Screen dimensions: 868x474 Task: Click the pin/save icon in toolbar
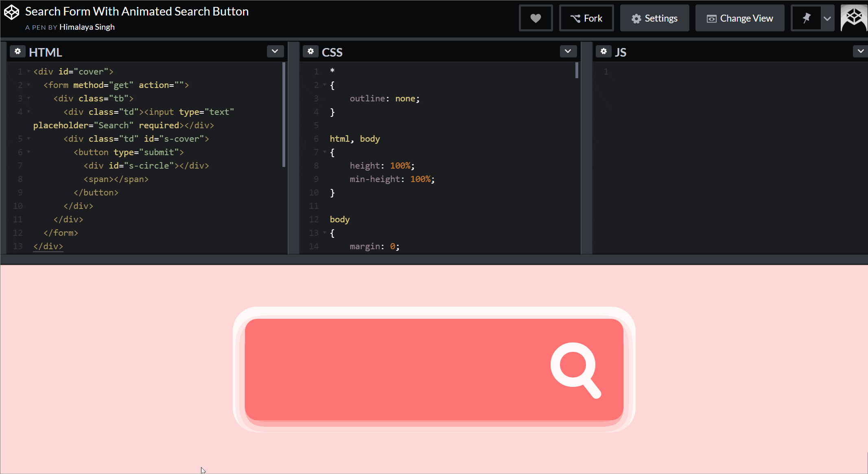pyautogui.click(x=805, y=18)
